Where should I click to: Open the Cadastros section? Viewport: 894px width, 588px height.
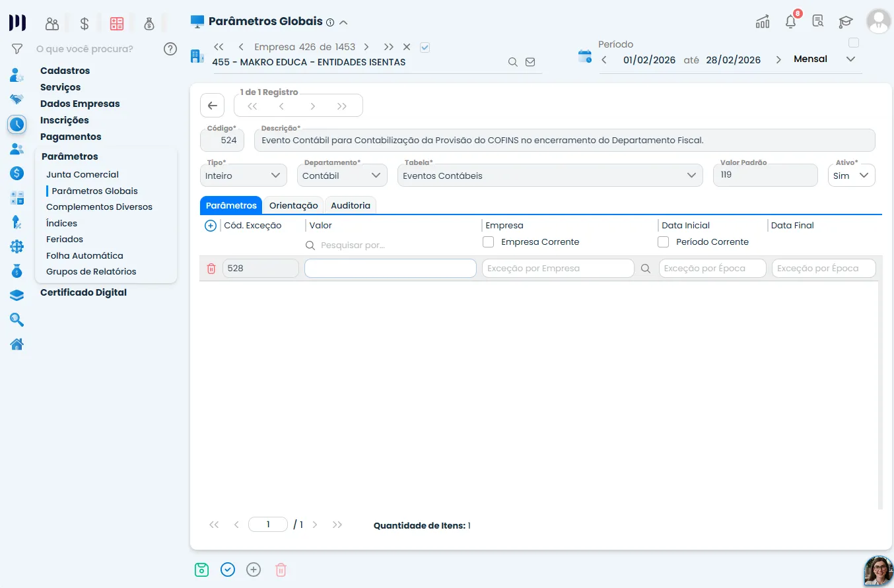coord(65,71)
